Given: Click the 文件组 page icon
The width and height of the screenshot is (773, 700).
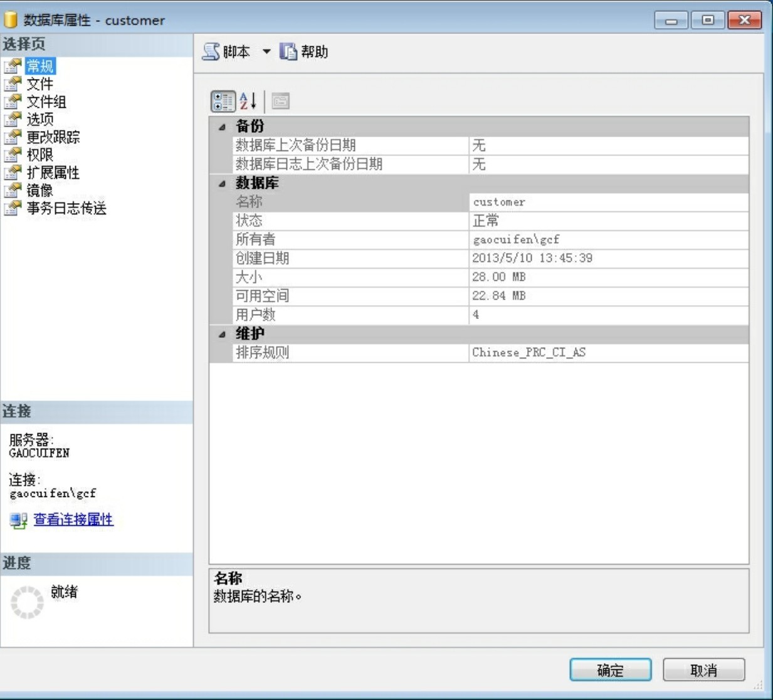Looking at the screenshot, I should click(x=13, y=102).
